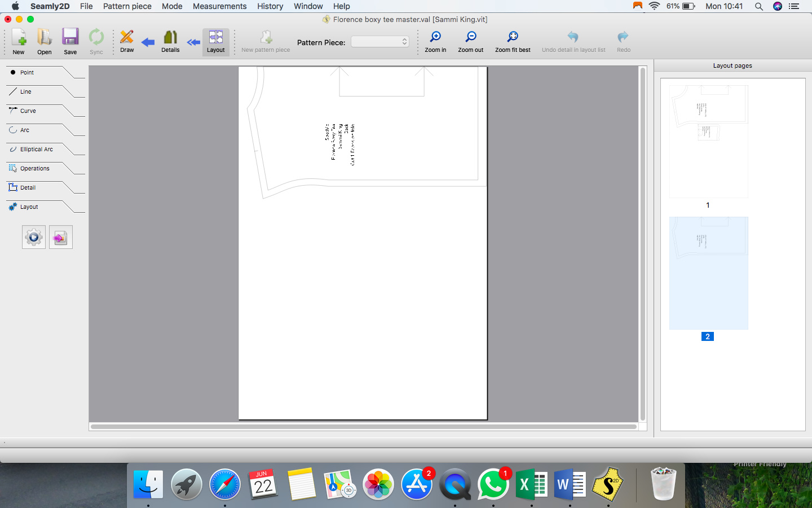Image resolution: width=812 pixels, height=508 pixels.
Task: Click the Open file toolbar icon
Action: coord(44,38)
